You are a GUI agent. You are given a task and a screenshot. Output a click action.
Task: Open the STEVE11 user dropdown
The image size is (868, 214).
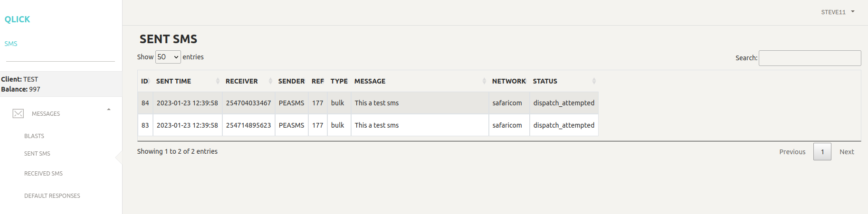point(837,12)
